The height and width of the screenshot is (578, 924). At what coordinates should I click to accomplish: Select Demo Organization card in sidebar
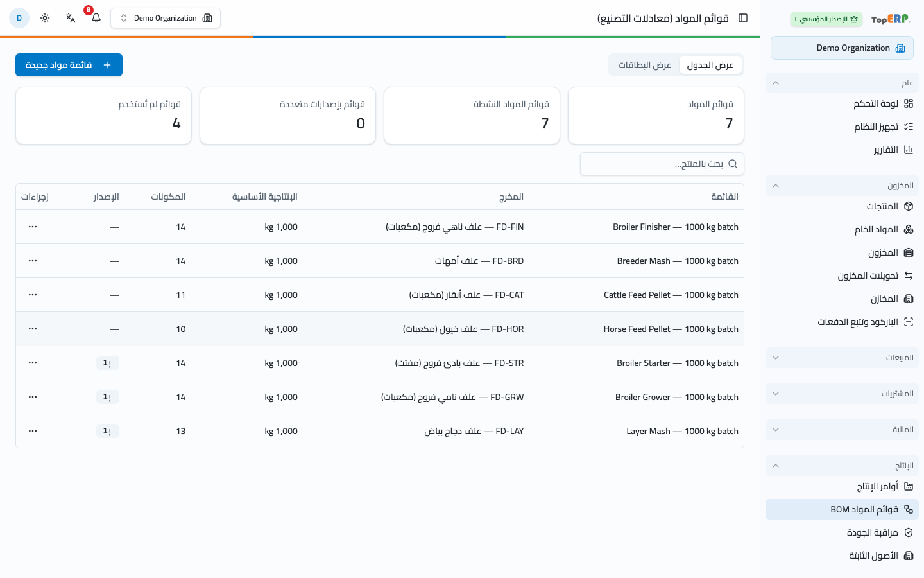pos(842,48)
